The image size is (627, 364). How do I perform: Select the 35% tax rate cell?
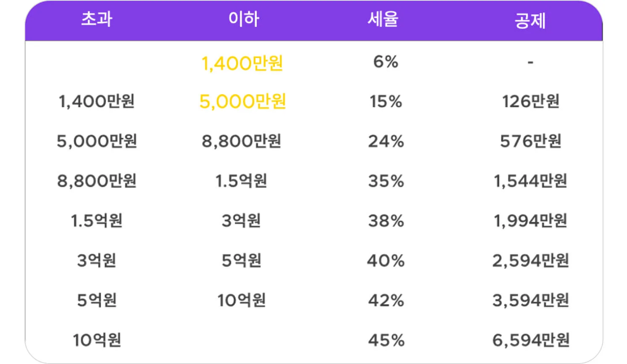pos(386,181)
